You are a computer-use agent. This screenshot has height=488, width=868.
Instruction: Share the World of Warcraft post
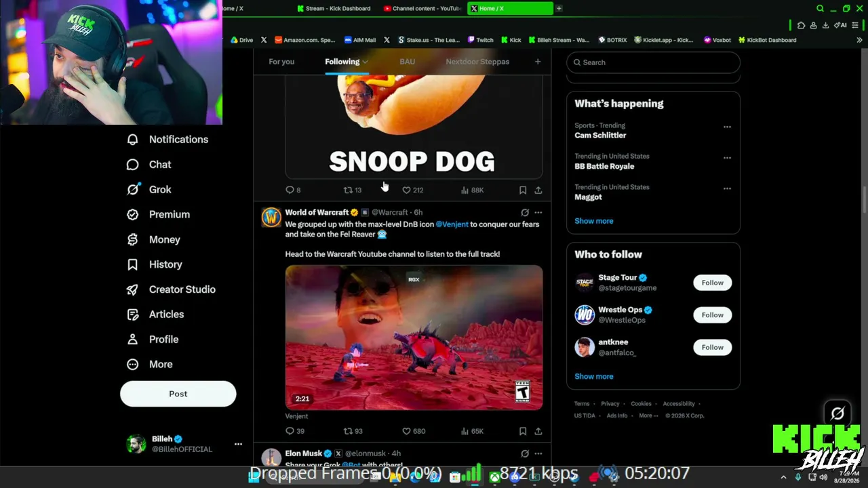pyautogui.click(x=538, y=431)
